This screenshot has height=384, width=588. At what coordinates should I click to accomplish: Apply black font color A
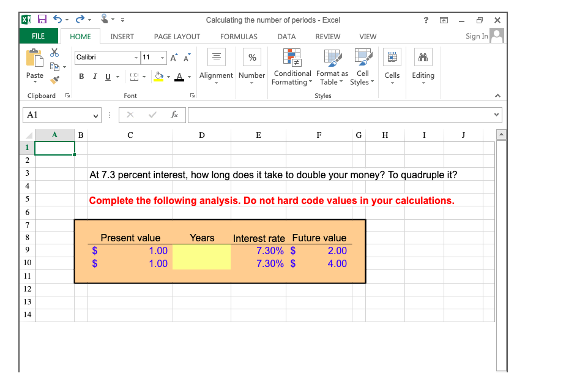pyautogui.click(x=180, y=77)
